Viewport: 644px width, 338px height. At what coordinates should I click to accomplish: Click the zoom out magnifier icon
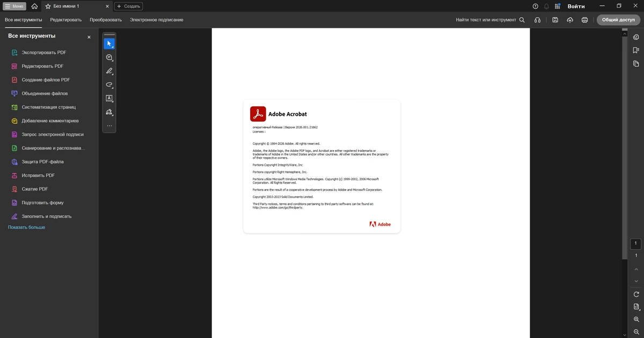pyautogui.click(x=636, y=332)
